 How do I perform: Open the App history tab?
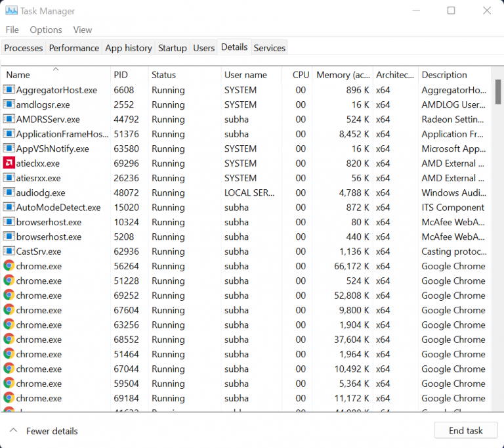[x=128, y=48]
